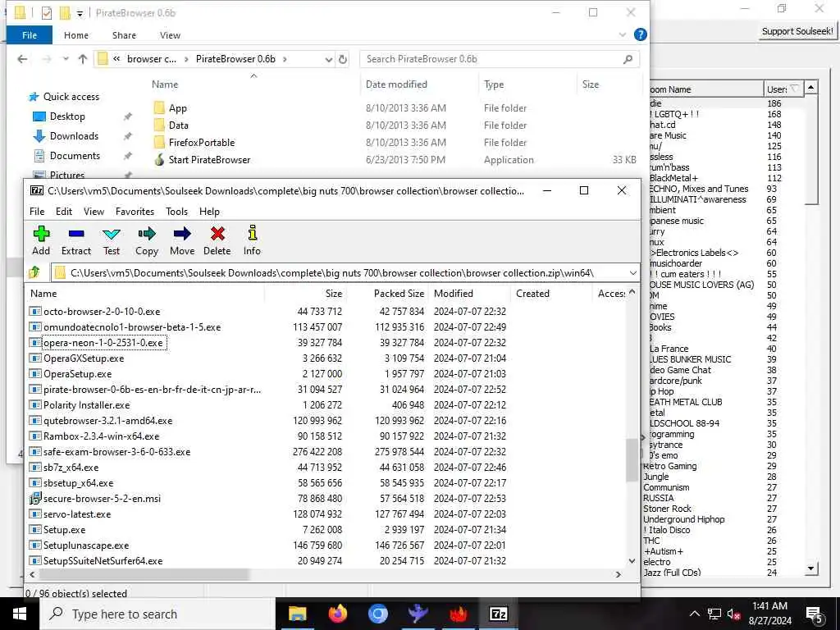Open 7-Zip Edit menu

point(64,212)
